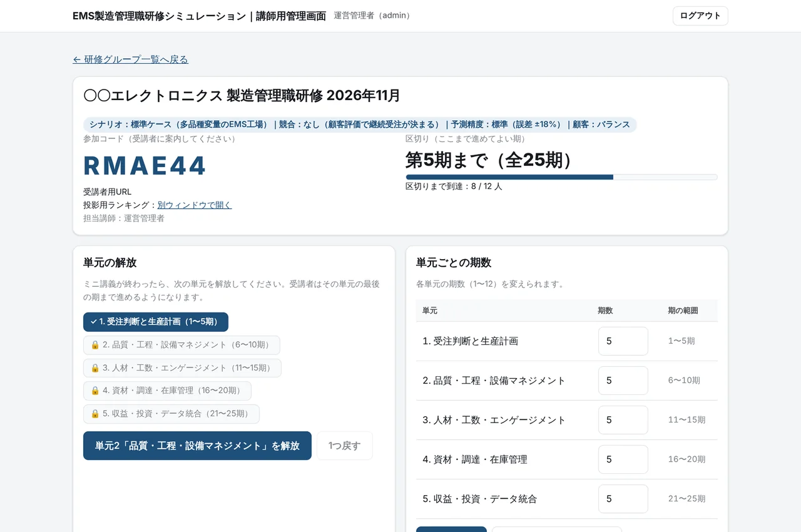Click the scenario settings badge
801x532 pixels.
pyautogui.click(x=360, y=125)
